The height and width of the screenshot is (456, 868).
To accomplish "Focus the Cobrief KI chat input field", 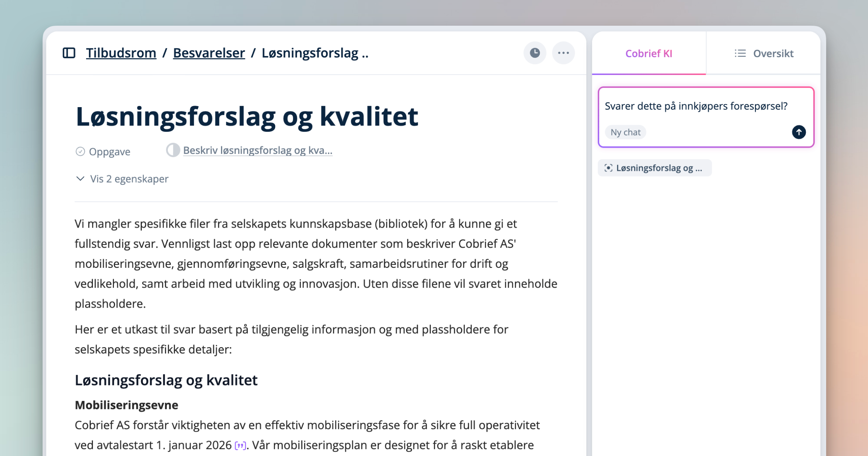I will [x=695, y=106].
